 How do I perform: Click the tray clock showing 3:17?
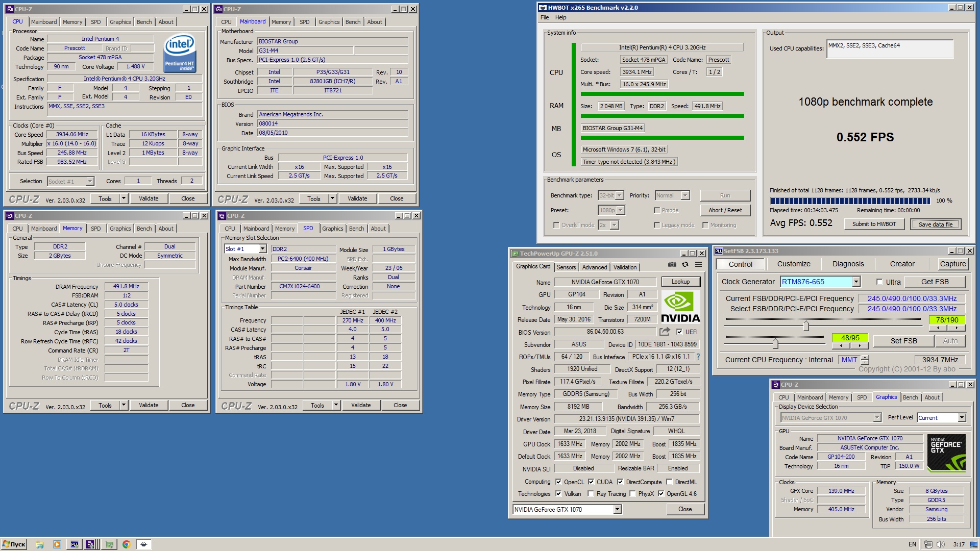tap(959, 544)
